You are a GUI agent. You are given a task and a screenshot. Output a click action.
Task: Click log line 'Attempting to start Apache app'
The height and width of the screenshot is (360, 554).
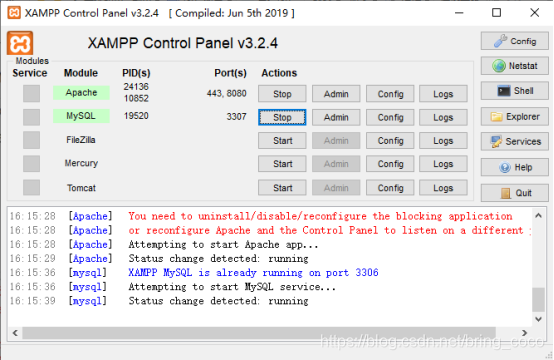click(223, 244)
